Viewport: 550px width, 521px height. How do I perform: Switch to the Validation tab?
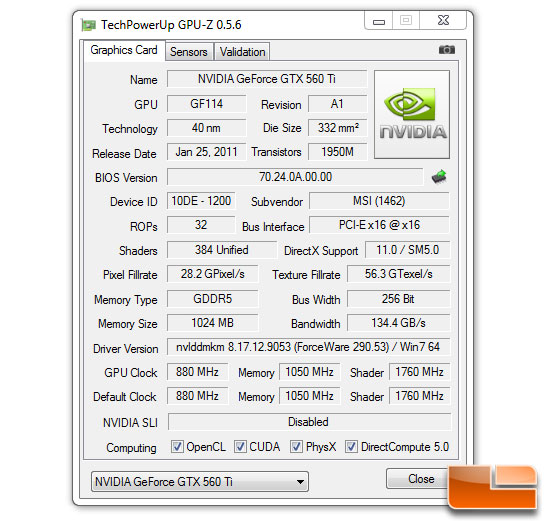pyautogui.click(x=242, y=52)
